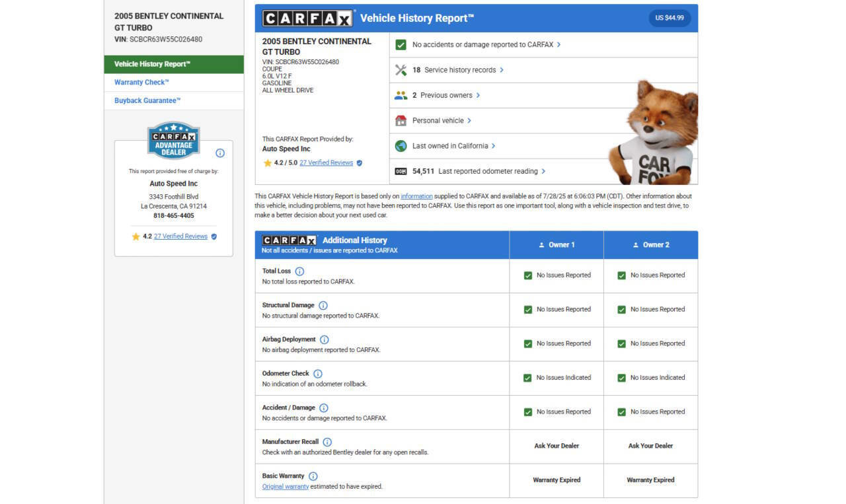Expand Last reported odometer reading chevron
Image resolution: width=846 pixels, height=504 pixels.
(x=543, y=171)
